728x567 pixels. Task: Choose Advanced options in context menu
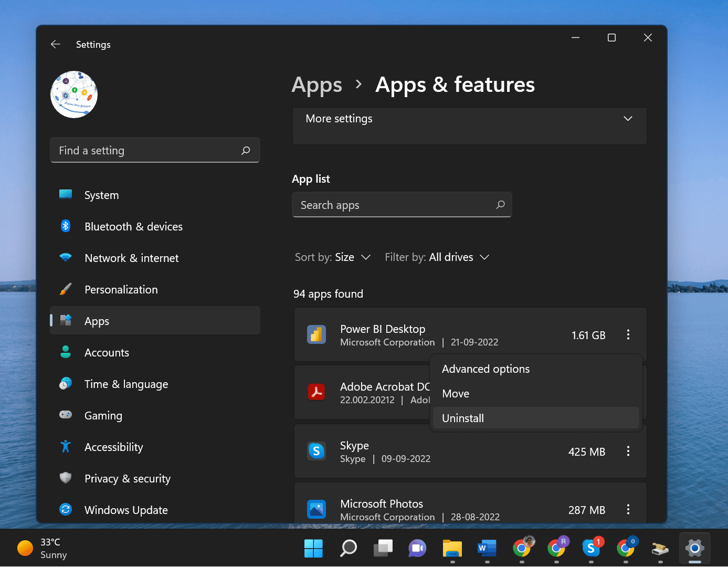pos(536,369)
